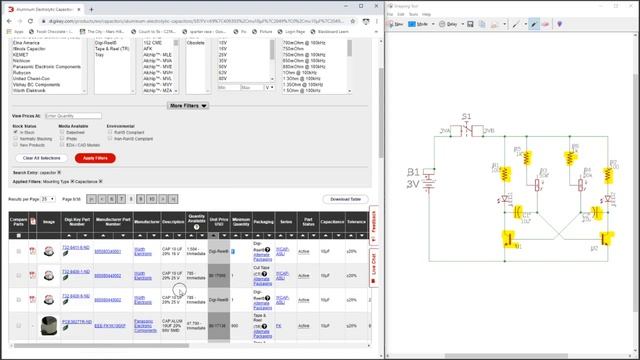Enable the Normally Stocking checkbox
Viewport: 640px width, 360px height.
pos(16,139)
